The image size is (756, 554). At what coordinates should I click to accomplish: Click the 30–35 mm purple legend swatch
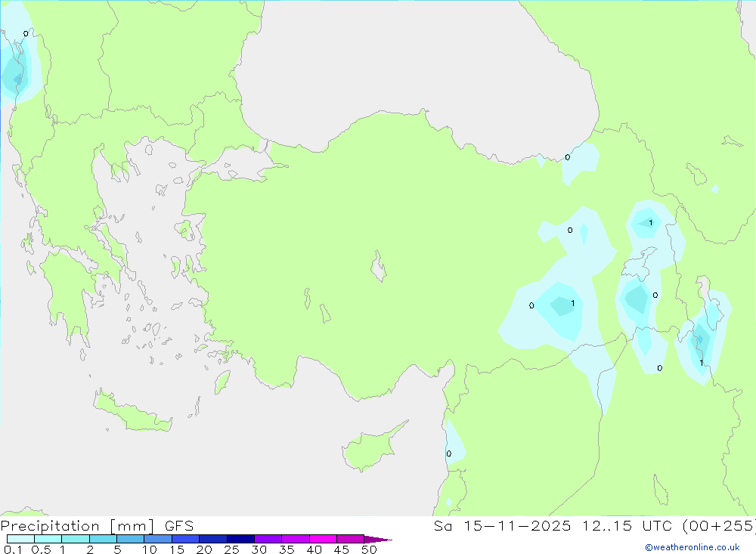coord(268,539)
